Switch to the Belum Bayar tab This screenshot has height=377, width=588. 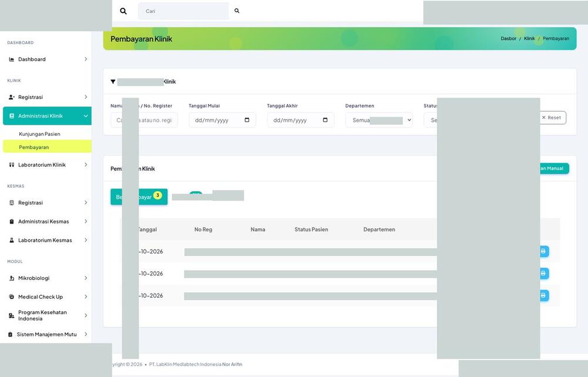click(x=139, y=196)
